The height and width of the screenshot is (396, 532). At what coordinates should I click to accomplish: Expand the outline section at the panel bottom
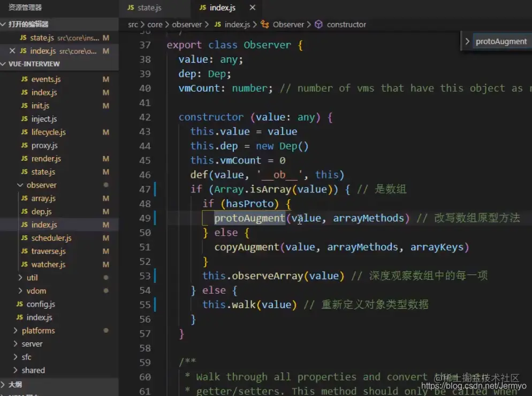tap(3, 384)
